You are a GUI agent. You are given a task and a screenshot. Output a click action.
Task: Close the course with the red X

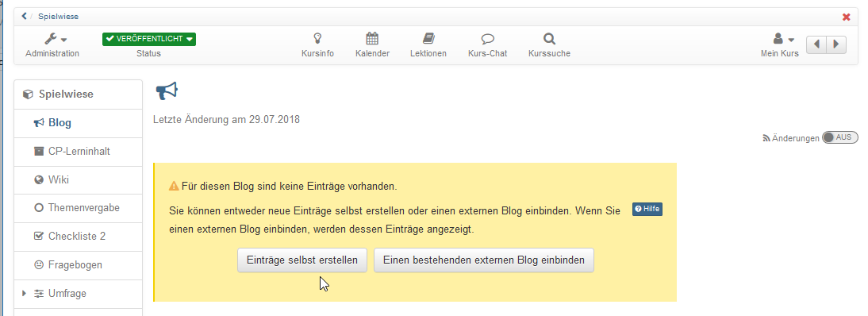click(x=847, y=17)
